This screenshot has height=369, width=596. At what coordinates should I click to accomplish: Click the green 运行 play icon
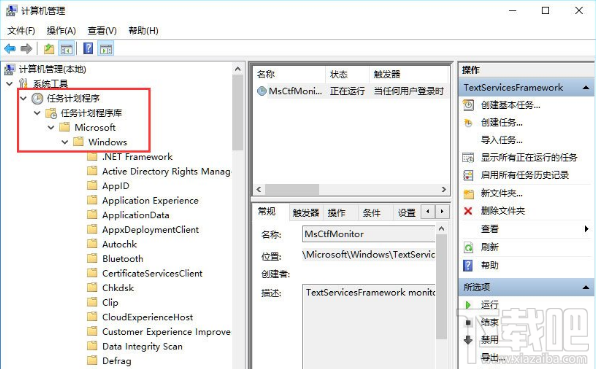coord(468,305)
